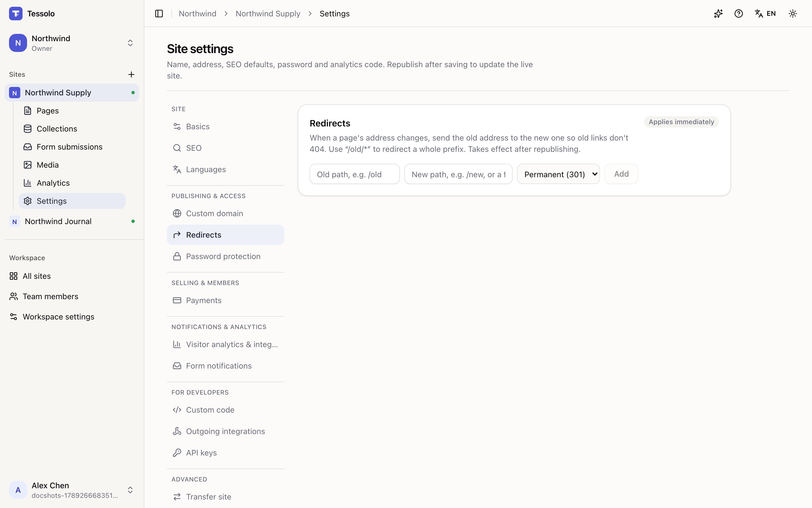
Task: Add a new site with plus icon
Action: click(131, 75)
